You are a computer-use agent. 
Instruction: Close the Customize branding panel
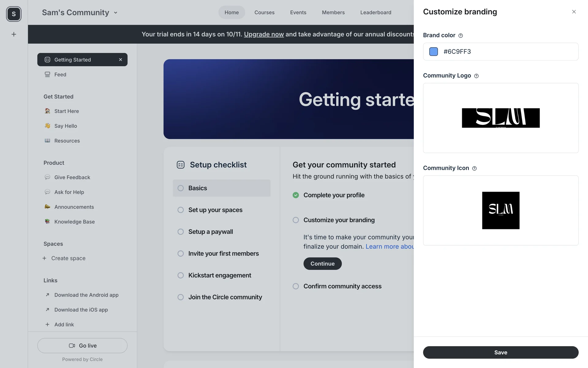(574, 12)
